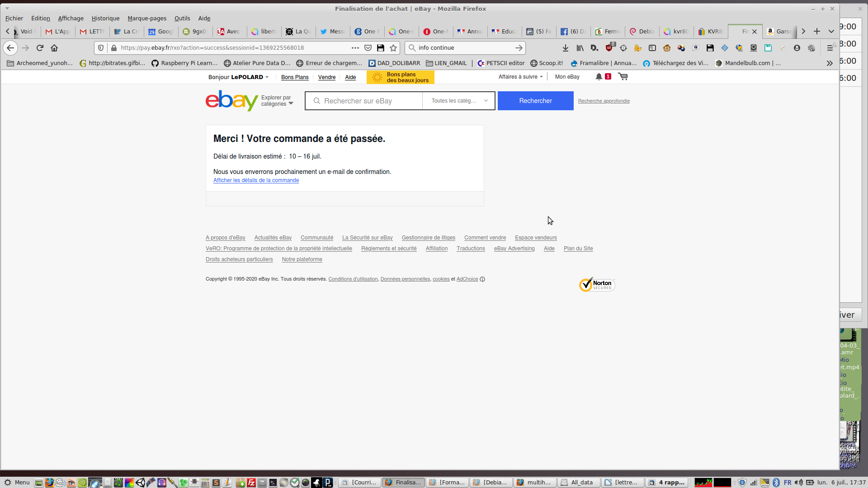Open Affaires à suivre dropdown
This screenshot has width=868, height=488.
pos(520,77)
